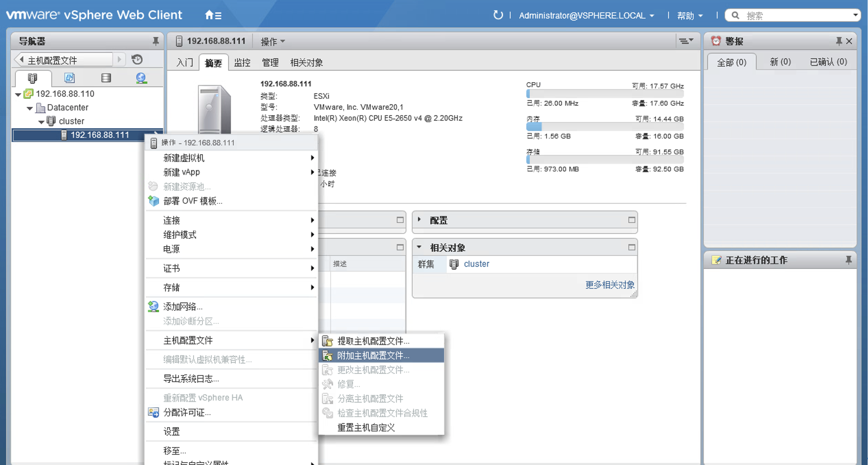868x465 pixels.
Task: Select 附加主机配置文件 submenu item
Action: 381,355
